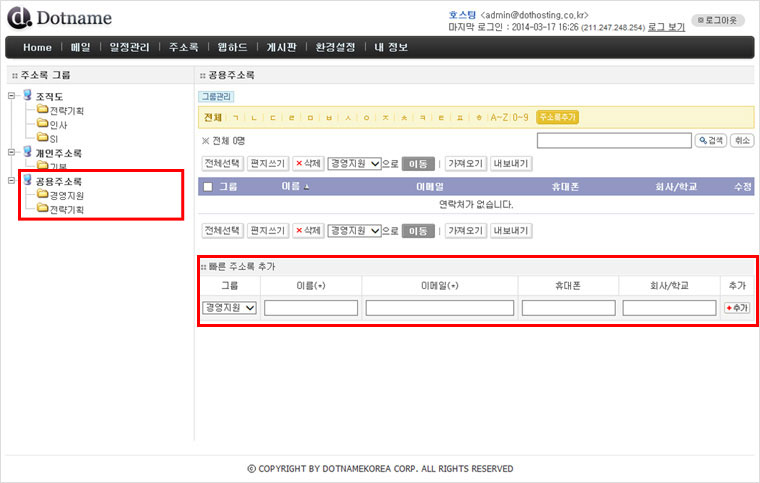Viewport: 760px width, 483px height.
Task: Click the 조직도 network icon in tree
Action: 27,95
